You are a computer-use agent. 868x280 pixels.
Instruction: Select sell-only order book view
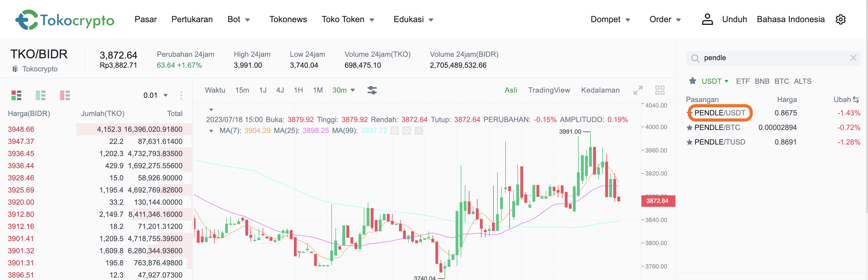point(65,95)
